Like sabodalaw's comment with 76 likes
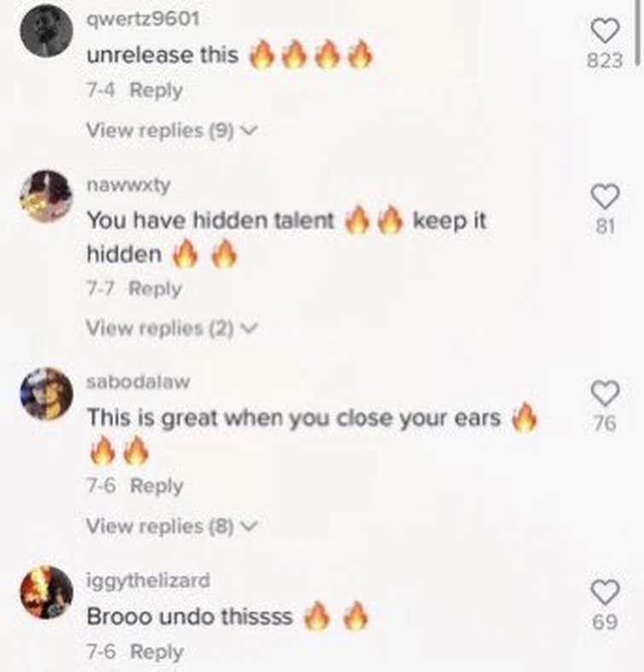The height and width of the screenshot is (672, 644). [605, 393]
